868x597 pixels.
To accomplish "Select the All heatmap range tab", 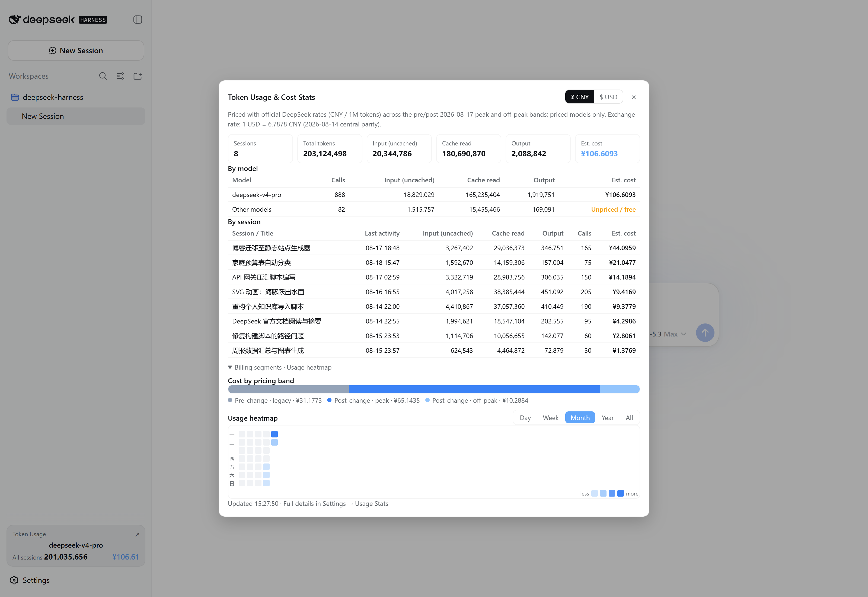I will coord(629,418).
